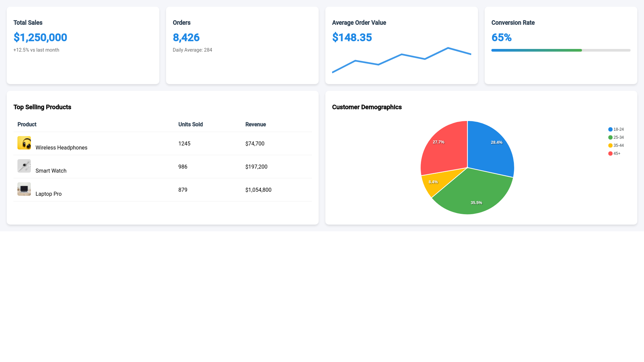Select the Laptop Pro revenue $1,054,800
644x362 pixels.
[x=258, y=190]
